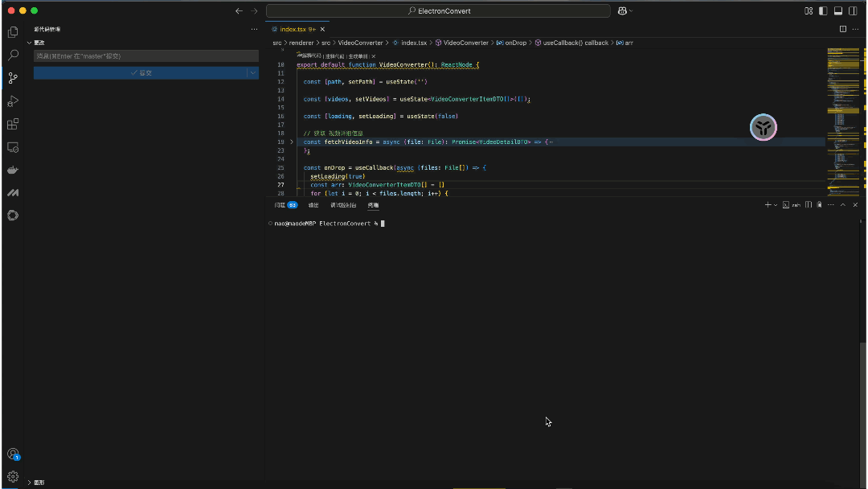This screenshot has height=489, width=868.
Task: Switch to the 输出 panel tab
Action: [313, 205]
